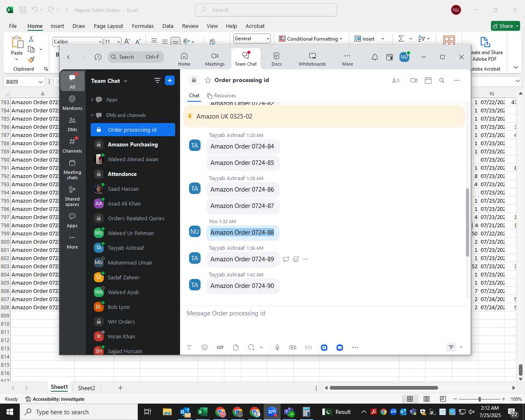Open Excel number format General dropdown
Screen dimensions: 525x420
pos(268,39)
